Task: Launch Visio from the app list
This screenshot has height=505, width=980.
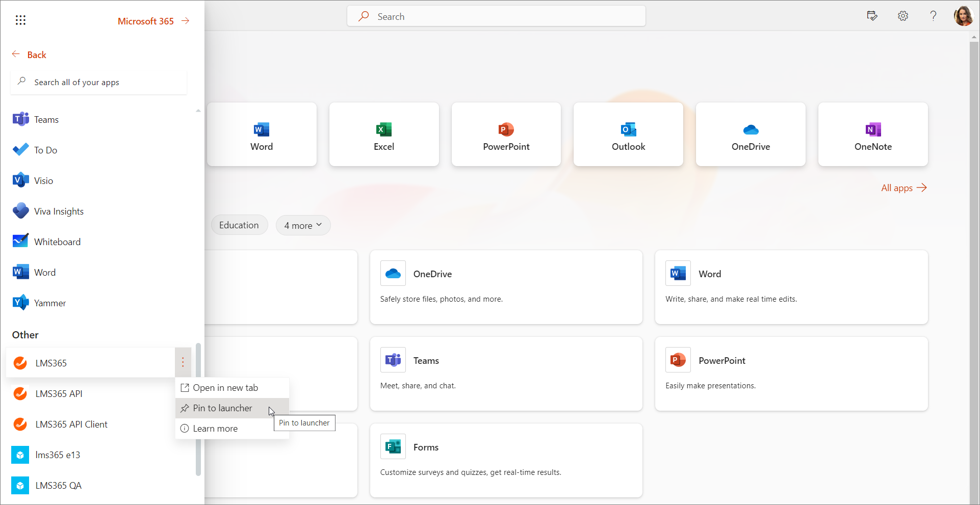Action: point(43,181)
